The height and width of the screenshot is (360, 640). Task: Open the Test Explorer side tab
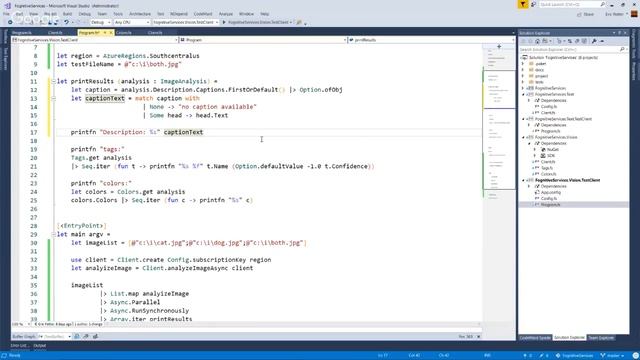5,58
